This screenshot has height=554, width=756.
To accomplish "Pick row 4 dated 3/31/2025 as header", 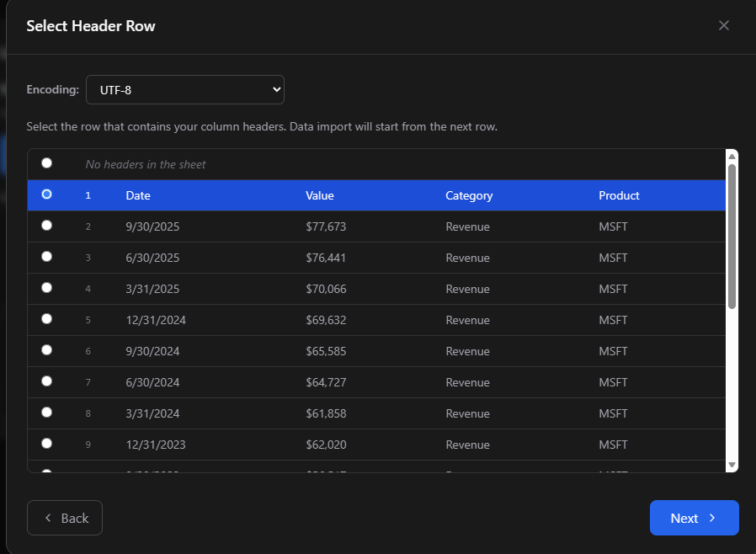I will 46,288.
